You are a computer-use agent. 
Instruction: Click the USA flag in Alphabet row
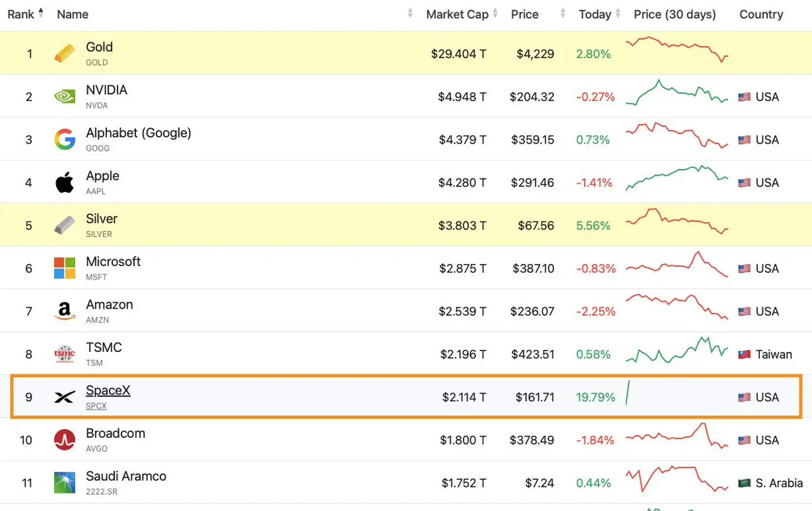click(744, 140)
